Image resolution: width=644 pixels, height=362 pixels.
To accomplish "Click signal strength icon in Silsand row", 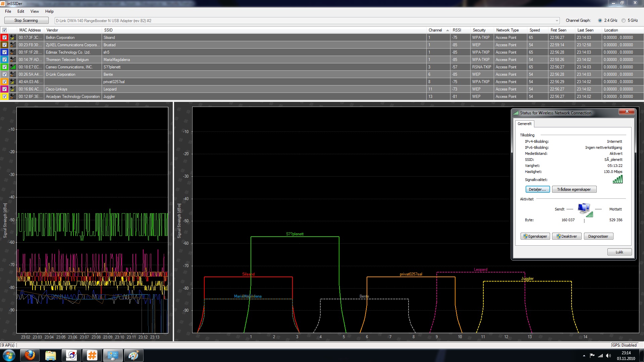I will click(x=13, y=38).
